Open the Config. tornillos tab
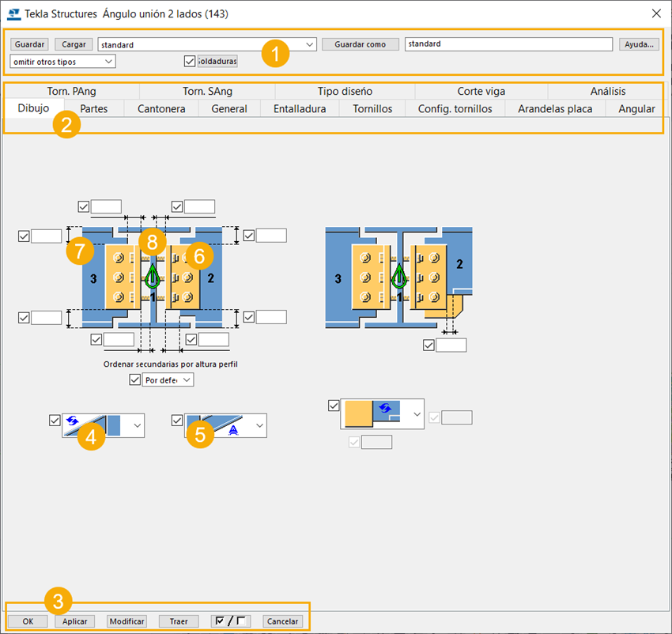The height and width of the screenshot is (634, 672). (455, 108)
